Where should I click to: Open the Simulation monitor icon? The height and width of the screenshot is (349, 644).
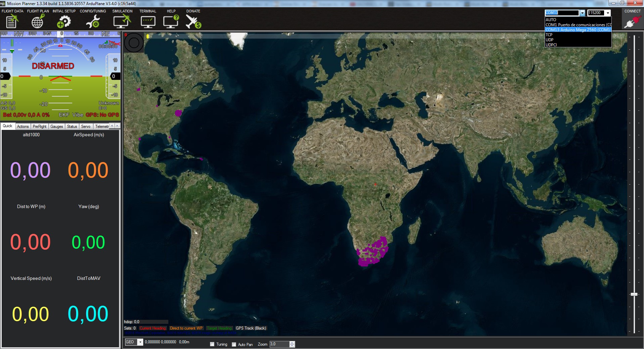pyautogui.click(x=122, y=22)
